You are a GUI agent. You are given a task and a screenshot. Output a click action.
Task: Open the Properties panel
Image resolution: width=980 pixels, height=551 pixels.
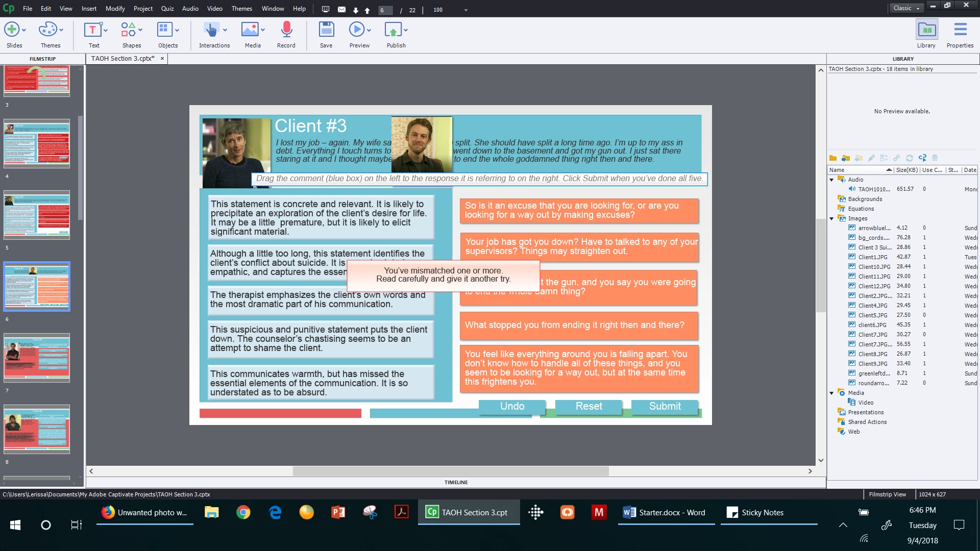pos(960,31)
